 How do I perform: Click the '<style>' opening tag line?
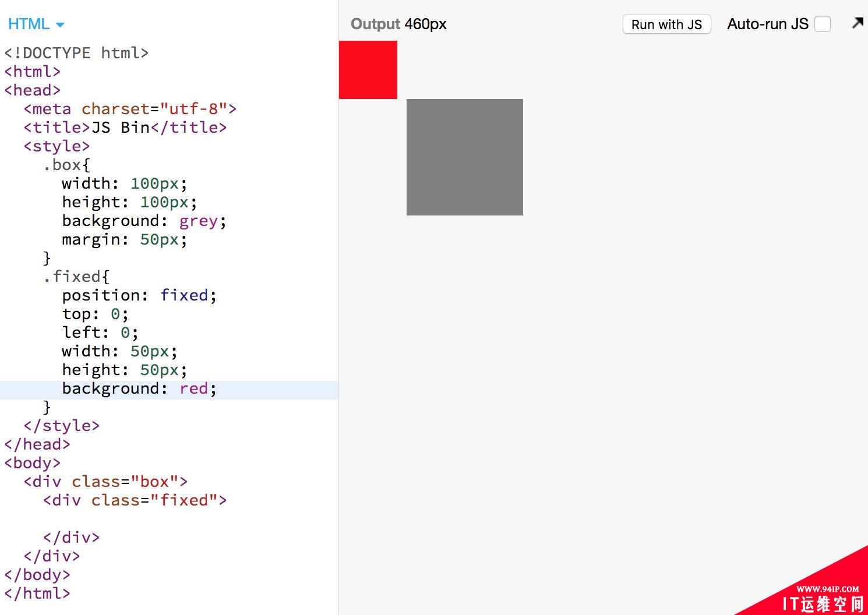point(57,146)
